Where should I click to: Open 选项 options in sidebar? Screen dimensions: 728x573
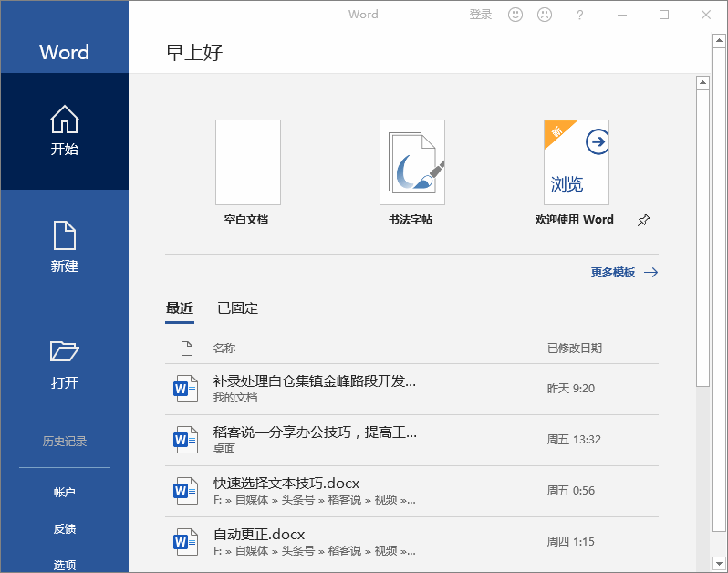point(65,565)
